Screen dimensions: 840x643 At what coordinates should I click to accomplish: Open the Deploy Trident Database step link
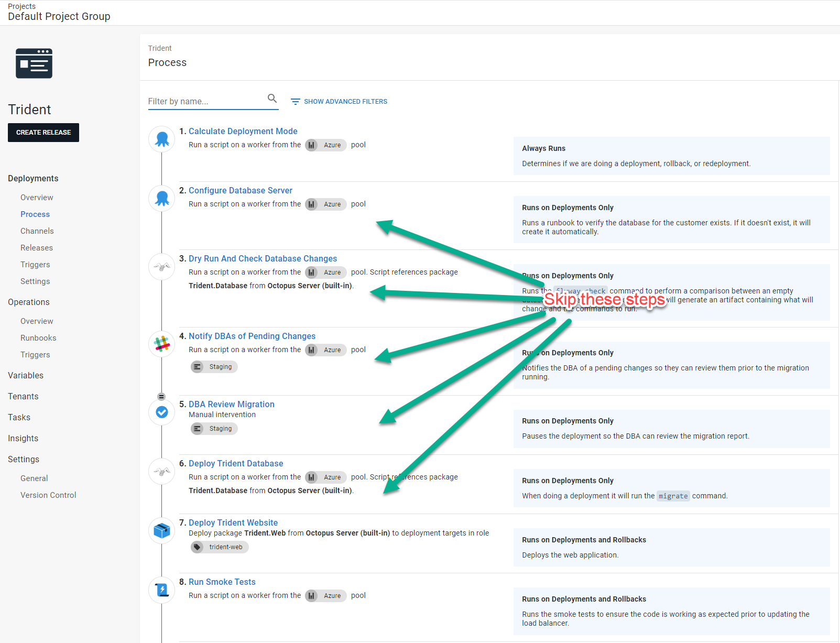tap(236, 463)
